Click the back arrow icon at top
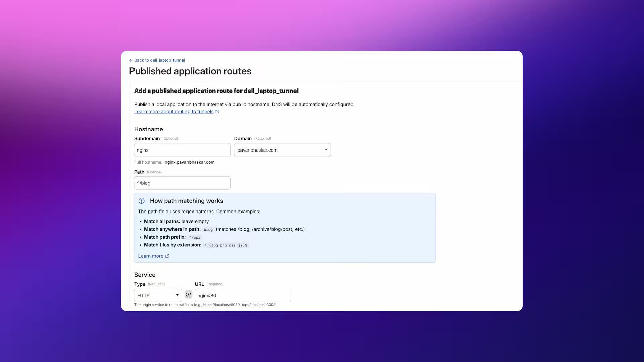644x362 pixels. [131, 60]
